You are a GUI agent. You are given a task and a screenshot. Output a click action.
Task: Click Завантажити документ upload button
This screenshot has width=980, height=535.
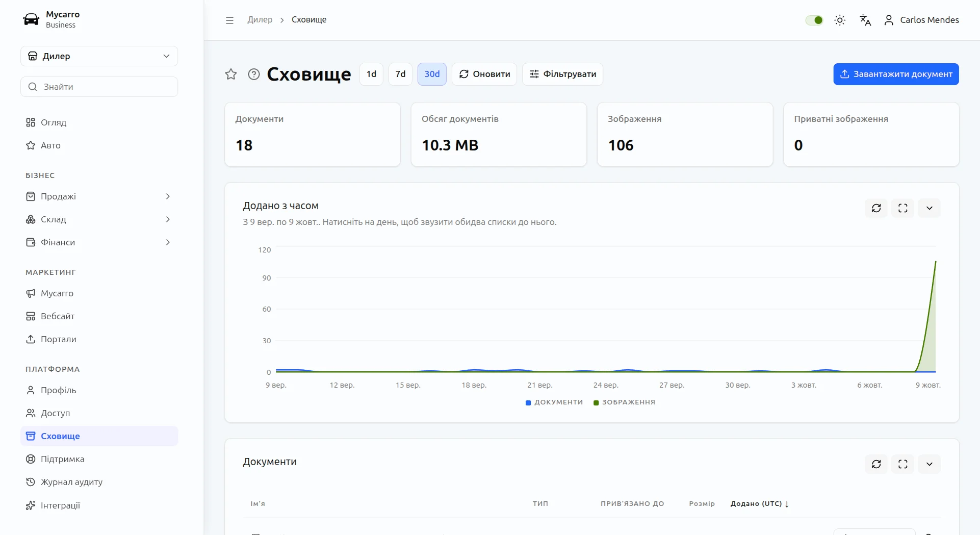click(x=896, y=74)
